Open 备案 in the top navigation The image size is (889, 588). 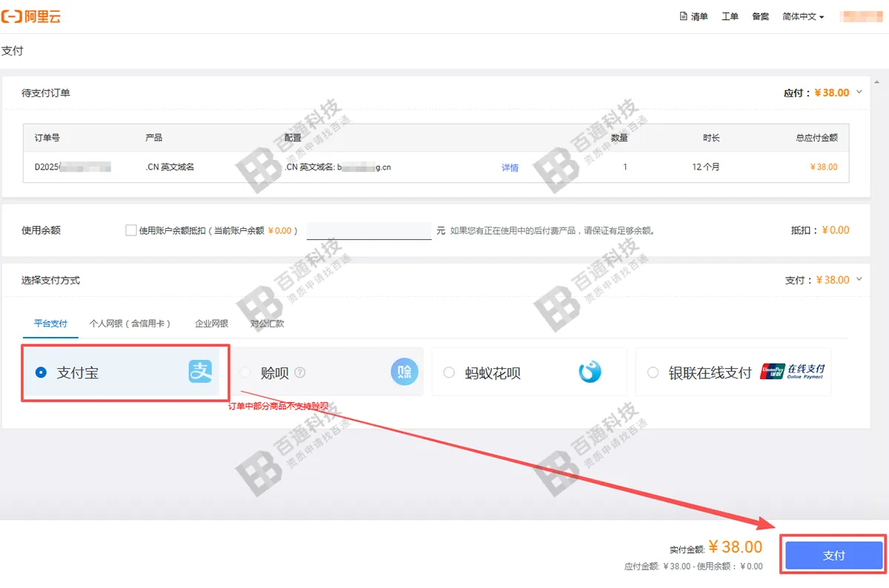point(760,16)
